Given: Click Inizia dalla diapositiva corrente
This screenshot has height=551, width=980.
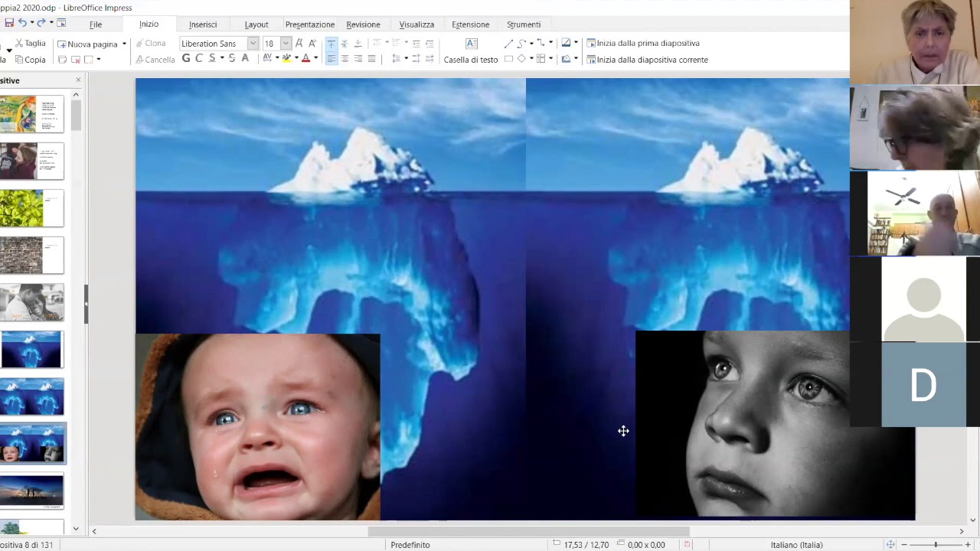Looking at the screenshot, I should pyautogui.click(x=648, y=60).
